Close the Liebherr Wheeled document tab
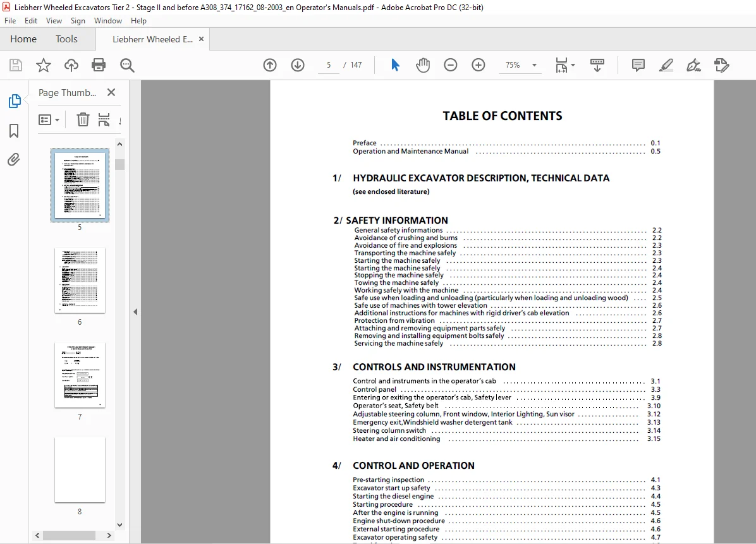Viewport: 756px width, 544px height. pos(202,39)
